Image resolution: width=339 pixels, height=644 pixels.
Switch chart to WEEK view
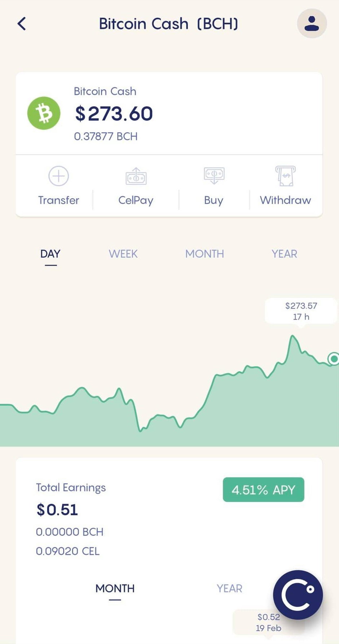tap(123, 254)
